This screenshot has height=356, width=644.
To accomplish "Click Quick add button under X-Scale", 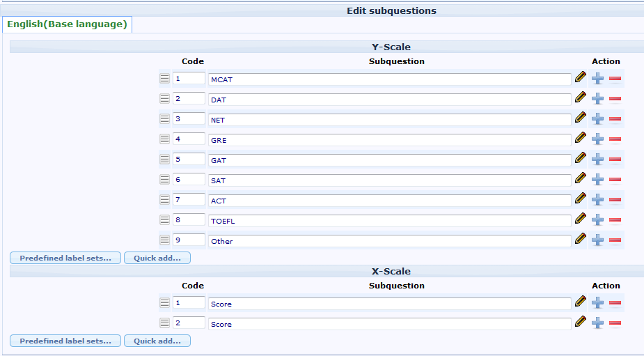I will click(x=157, y=341).
